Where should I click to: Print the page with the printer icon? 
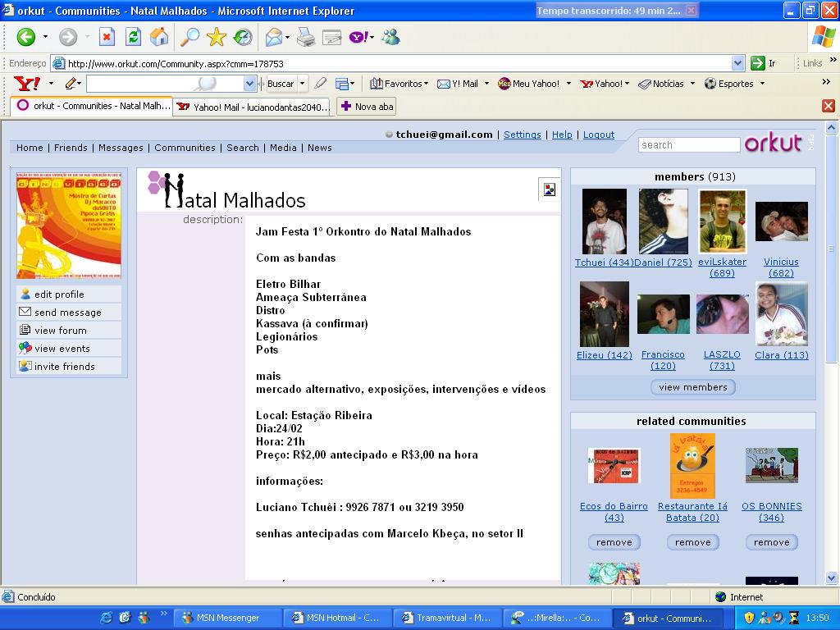pos(306,38)
